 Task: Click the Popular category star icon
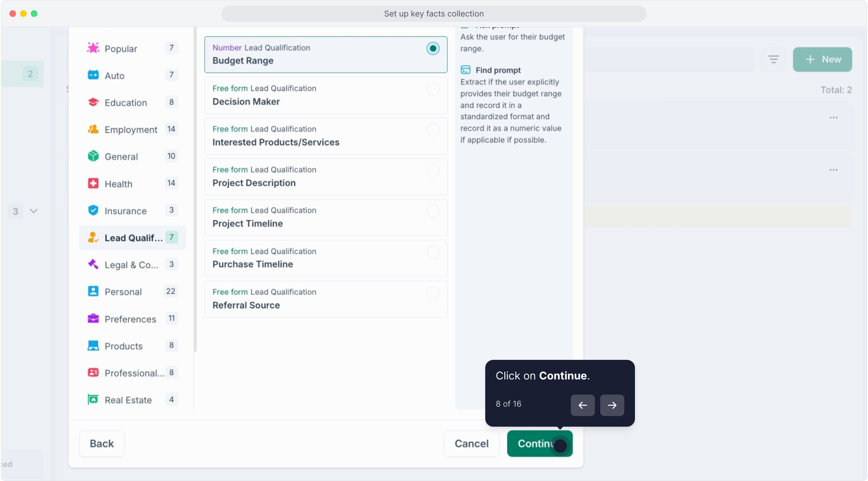(x=93, y=48)
